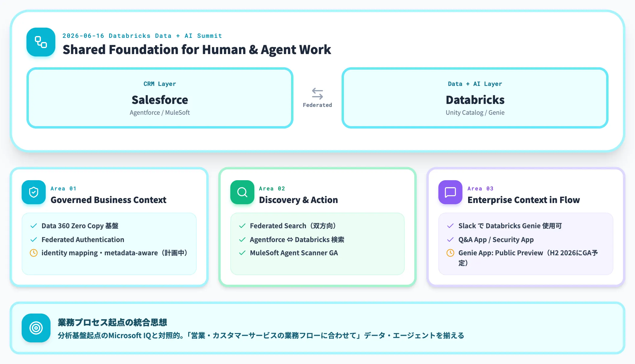Select the Databricks Data + AI Layer card
635x364 pixels.
pos(475,98)
